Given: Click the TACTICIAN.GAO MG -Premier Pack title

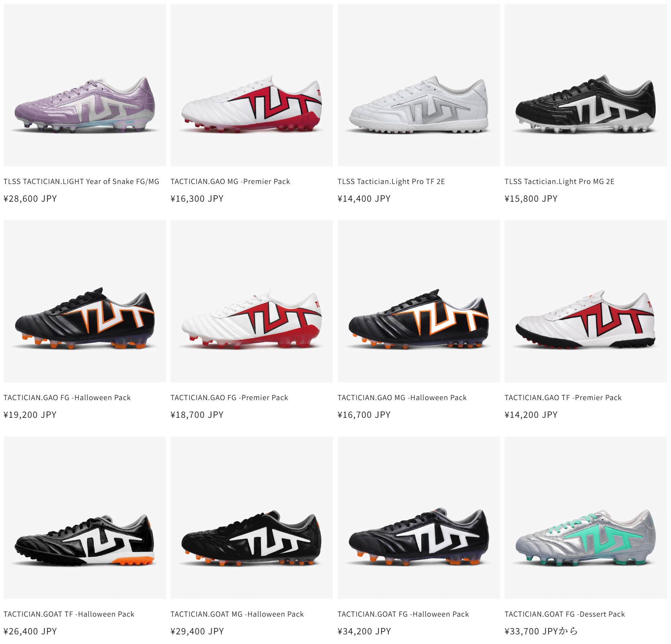Looking at the screenshot, I should [230, 182].
